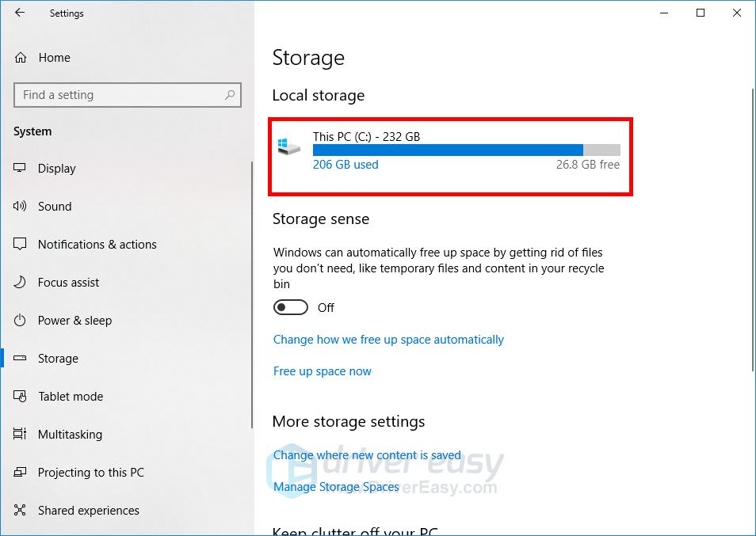Image resolution: width=756 pixels, height=536 pixels.
Task: Open the Multitasking settings page
Action: pyautogui.click(x=70, y=434)
